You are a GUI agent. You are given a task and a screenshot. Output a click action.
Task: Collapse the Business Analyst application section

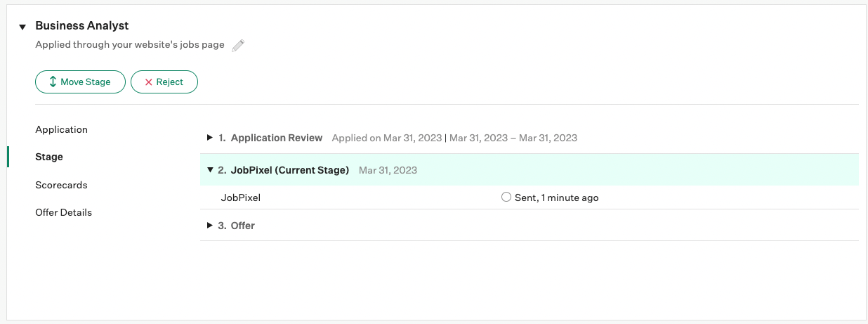tap(22, 27)
